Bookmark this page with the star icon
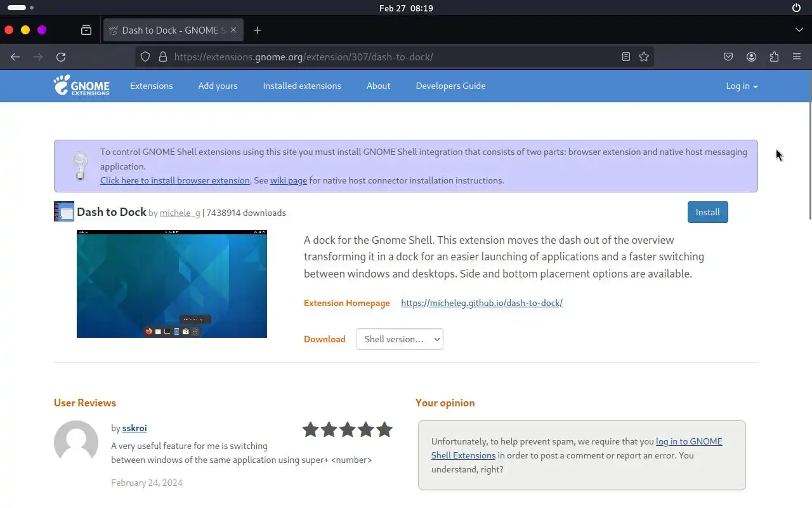 (x=644, y=57)
